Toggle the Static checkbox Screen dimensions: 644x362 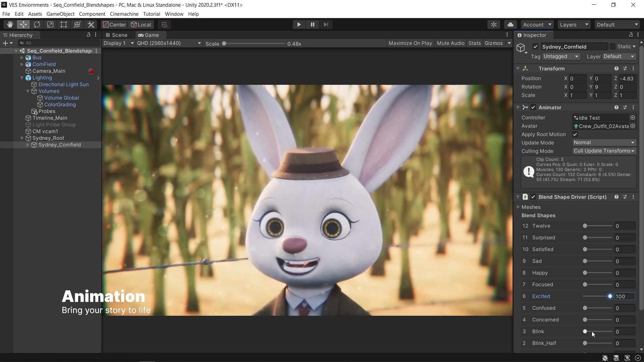click(x=613, y=47)
